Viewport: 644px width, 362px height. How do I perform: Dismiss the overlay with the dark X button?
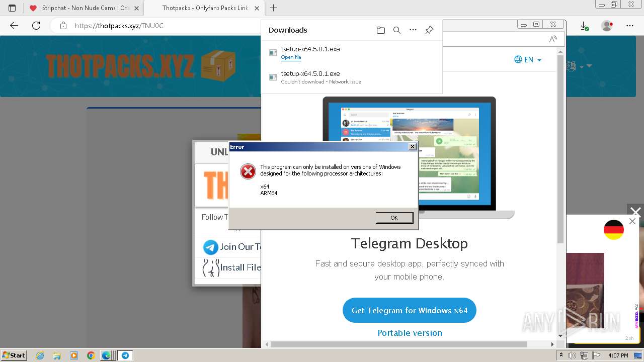[x=635, y=212]
